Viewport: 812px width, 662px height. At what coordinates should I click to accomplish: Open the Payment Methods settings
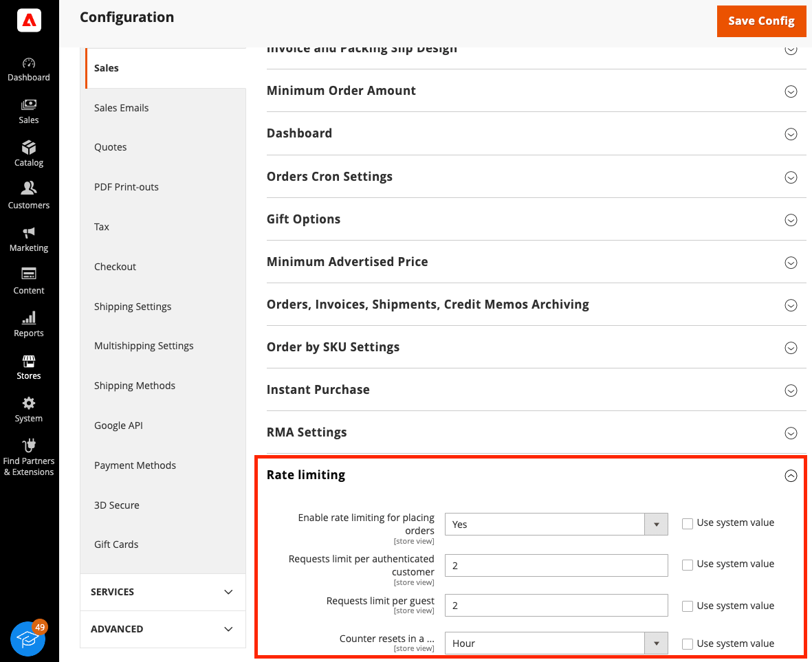[x=135, y=465]
